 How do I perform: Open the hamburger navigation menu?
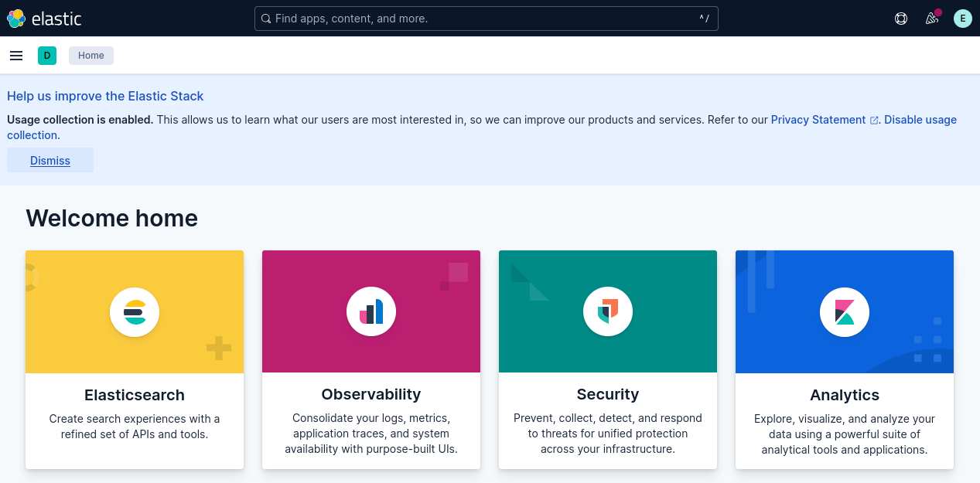click(16, 56)
